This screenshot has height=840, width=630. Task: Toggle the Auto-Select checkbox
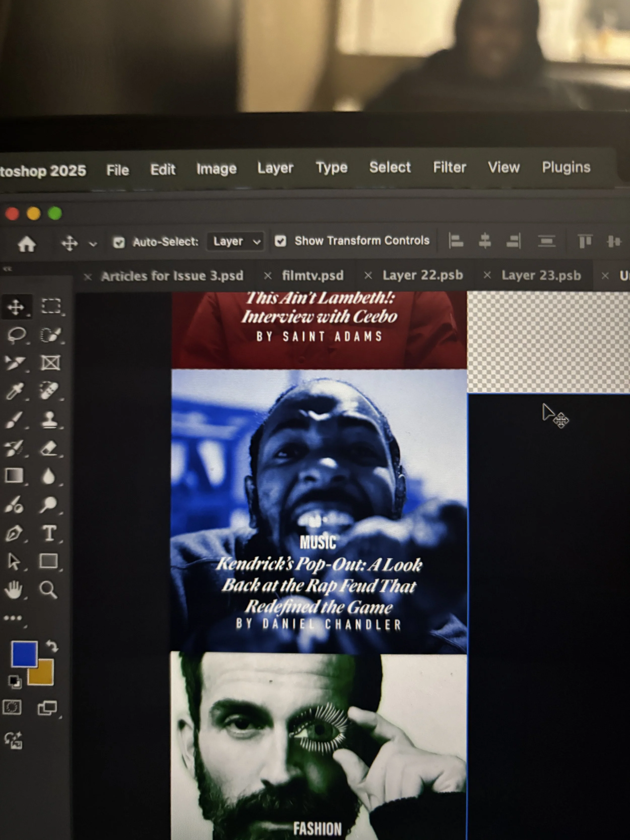(119, 242)
